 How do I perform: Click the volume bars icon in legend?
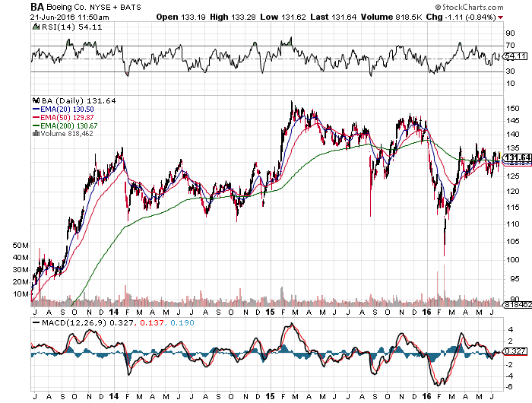pyautogui.click(x=36, y=133)
